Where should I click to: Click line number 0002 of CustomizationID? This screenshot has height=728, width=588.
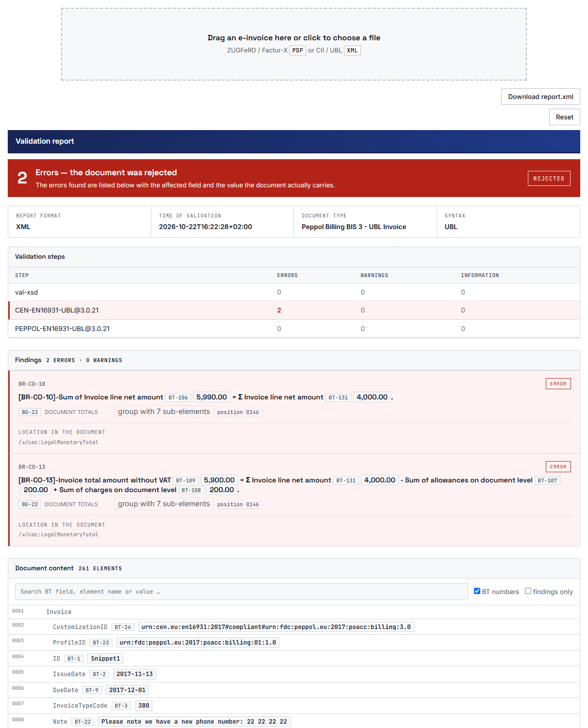[18, 625]
